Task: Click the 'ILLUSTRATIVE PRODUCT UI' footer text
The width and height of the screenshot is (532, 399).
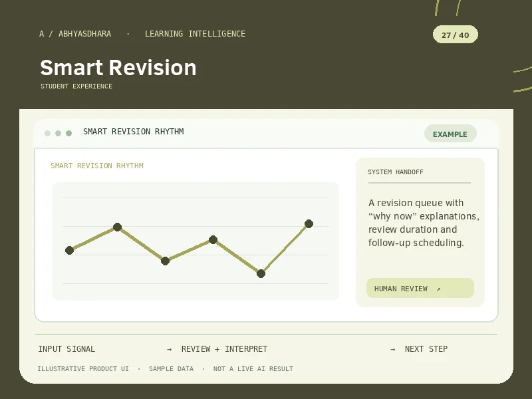Action: [x=83, y=369]
